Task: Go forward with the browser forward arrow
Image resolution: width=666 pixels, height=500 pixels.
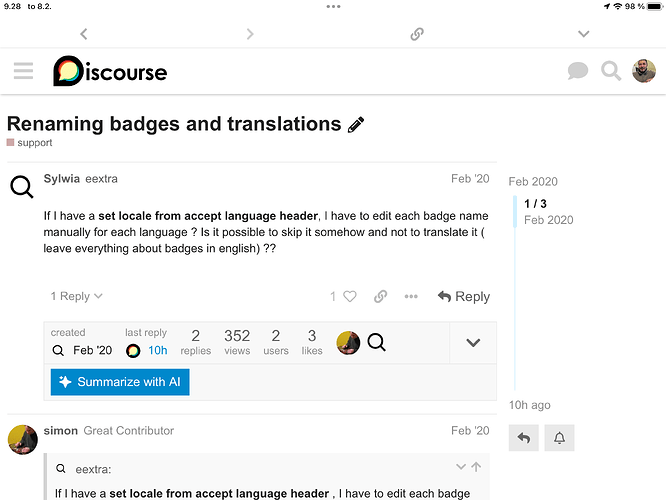Action: 250,34
